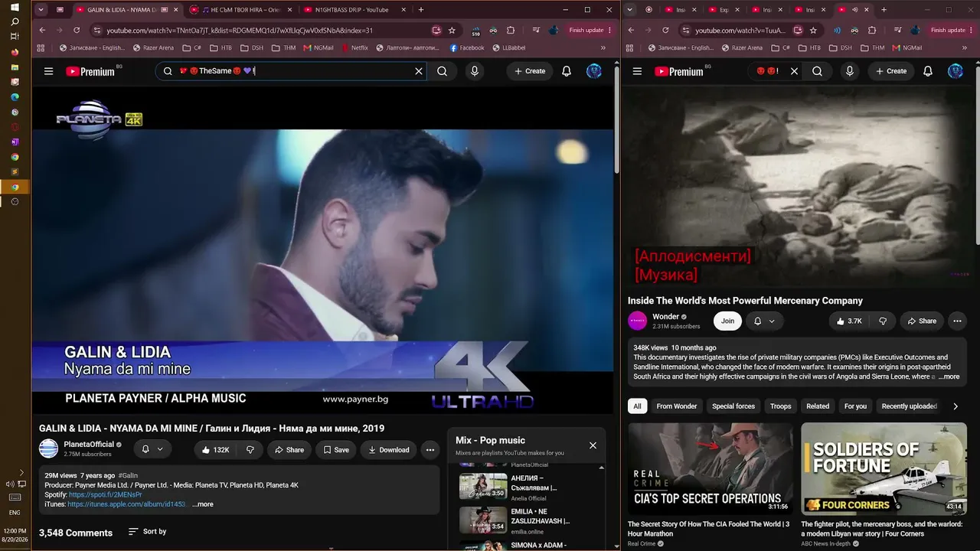
Task: Bookmark this page with star in left window
Action: click(x=452, y=31)
